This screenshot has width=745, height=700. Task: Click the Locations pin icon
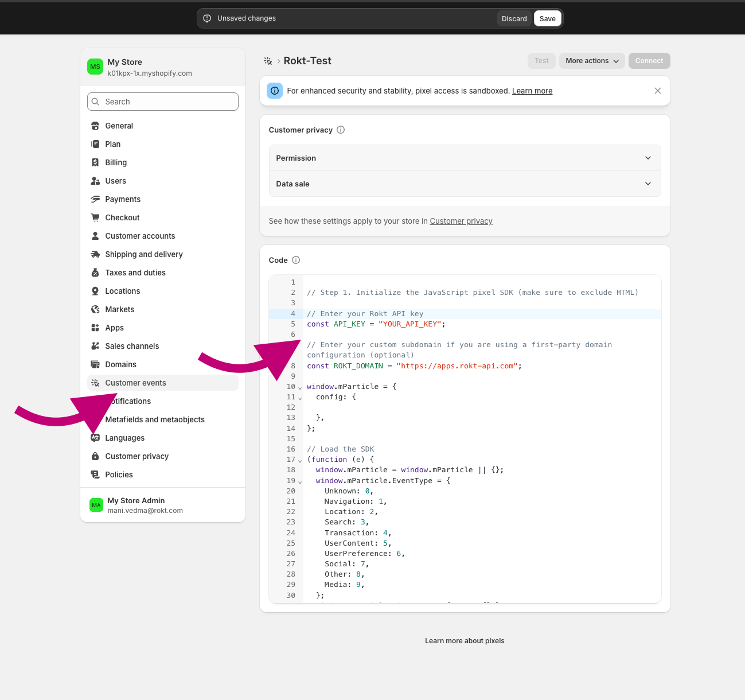click(x=95, y=291)
